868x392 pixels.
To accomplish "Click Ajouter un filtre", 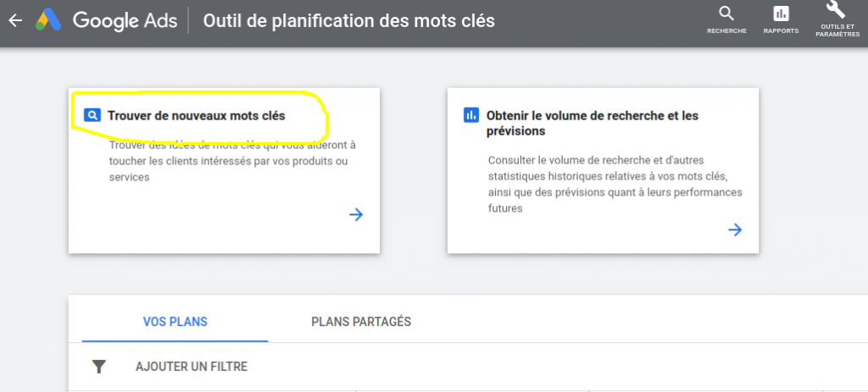I will pyautogui.click(x=192, y=367).
